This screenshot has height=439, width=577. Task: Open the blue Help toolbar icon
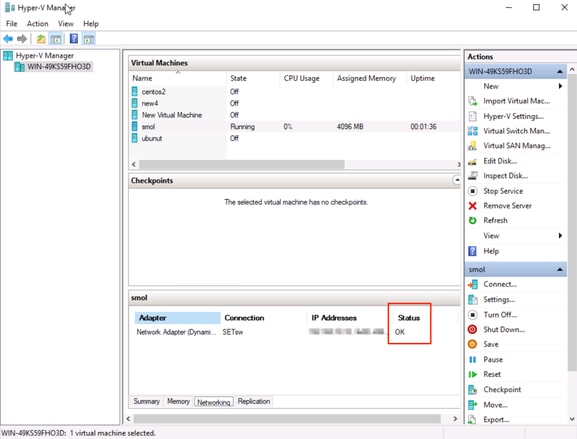[x=74, y=38]
